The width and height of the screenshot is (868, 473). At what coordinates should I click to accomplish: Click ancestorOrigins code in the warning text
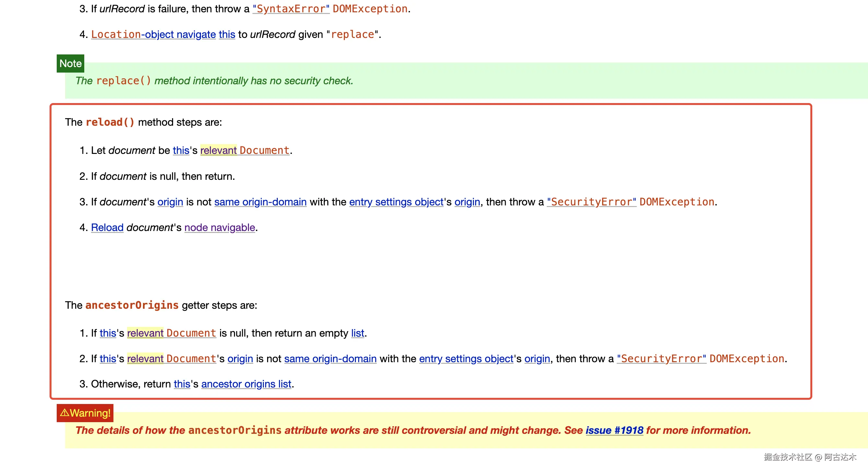pos(235,431)
